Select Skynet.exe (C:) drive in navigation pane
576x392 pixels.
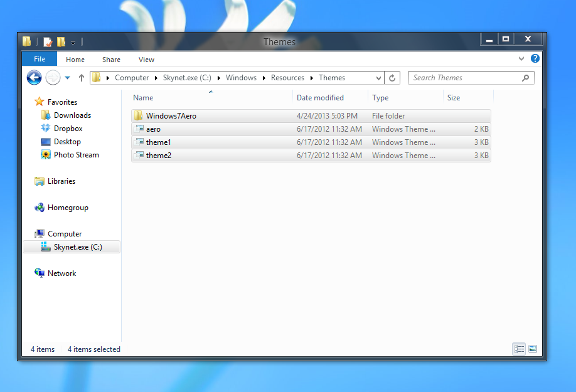(72, 247)
